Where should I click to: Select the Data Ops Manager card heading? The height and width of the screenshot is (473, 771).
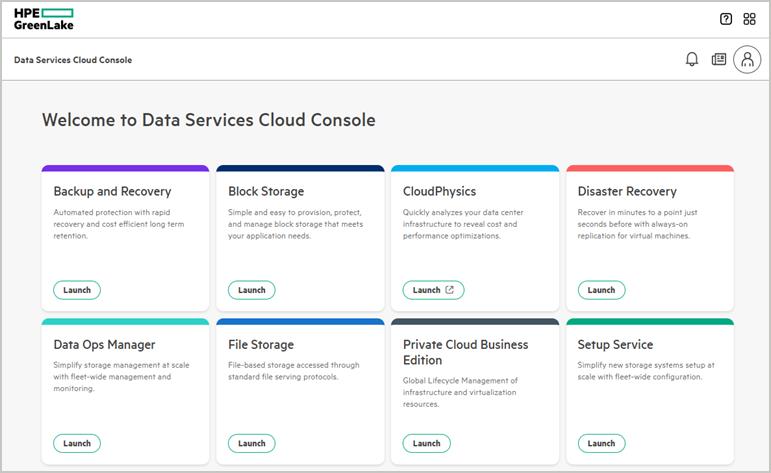pos(104,345)
